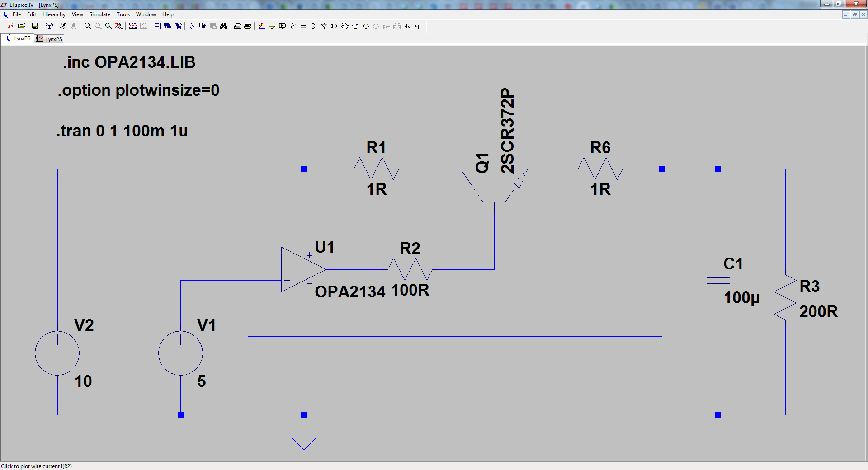The width and height of the screenshot is (868, 470).
Task: Open the Hierarchy menu
Action: [x=54, y=14]
